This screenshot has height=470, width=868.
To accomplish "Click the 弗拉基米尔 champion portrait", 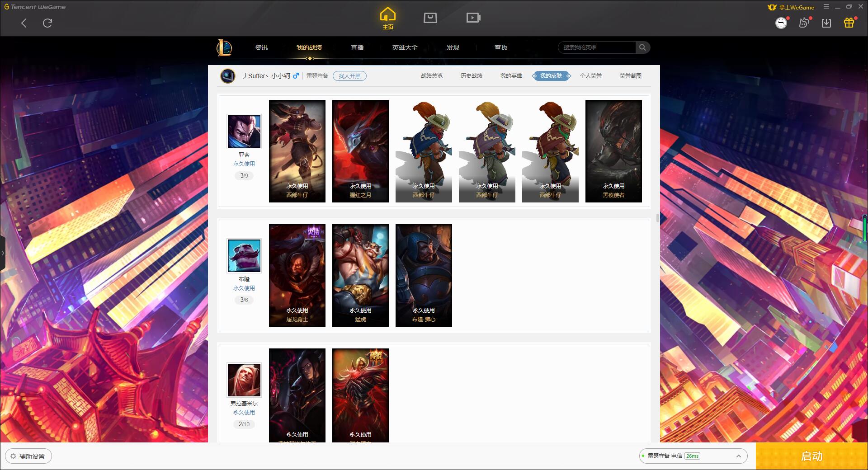I will (244, 380).
